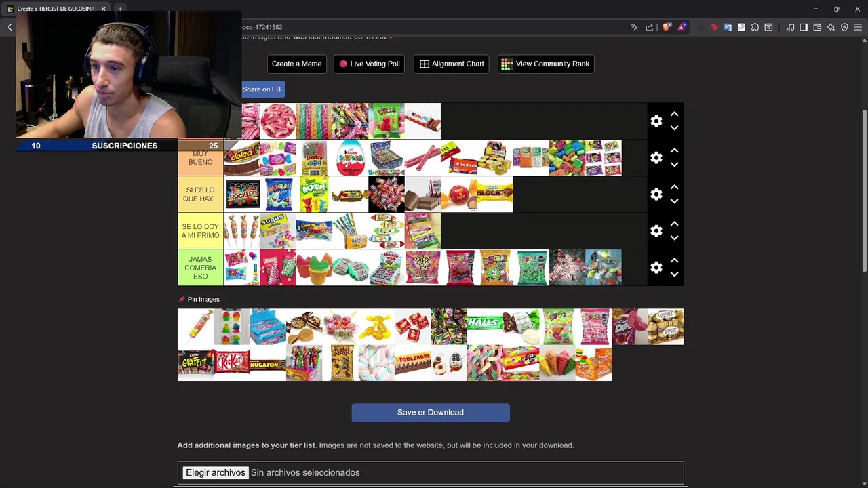Open settings gear for MUY BUENO tier
This screenshot has height=488, width=868.
[656, 158]
